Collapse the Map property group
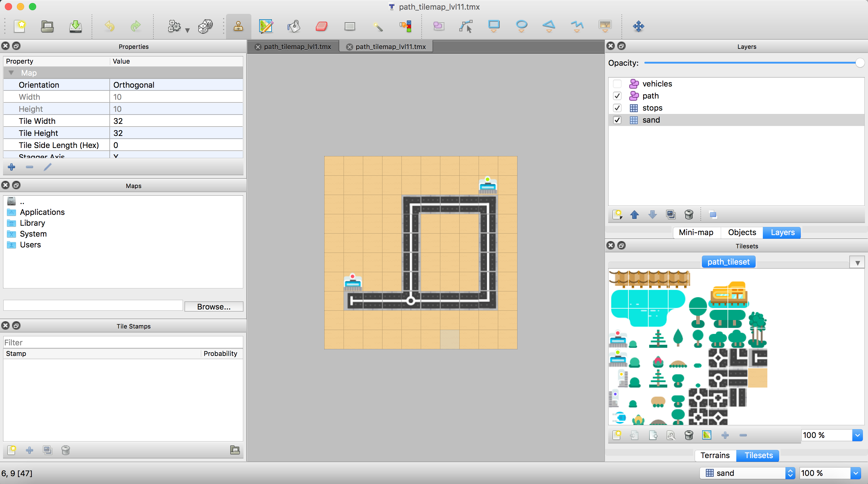Image resolution: width=868 pixels, height=484 pixels. tap(11, 73)
